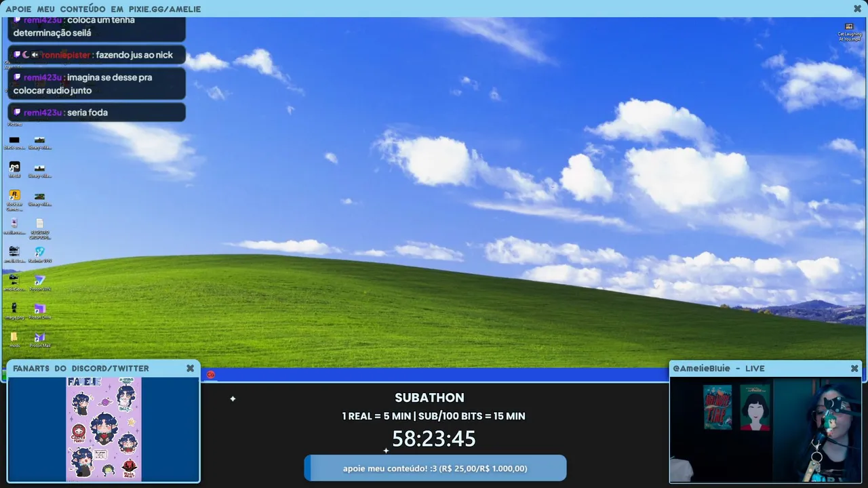Click the red taskbar icon beside the fanarts panel
This screenshot has height=488, width=868.
[211, 374]
